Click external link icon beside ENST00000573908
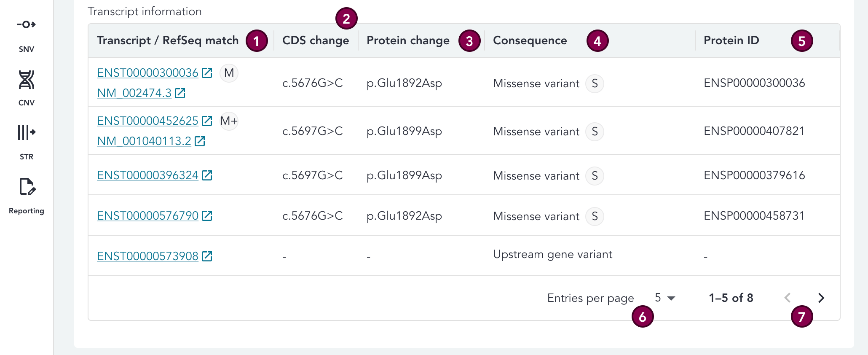 (x=207, y=256)
